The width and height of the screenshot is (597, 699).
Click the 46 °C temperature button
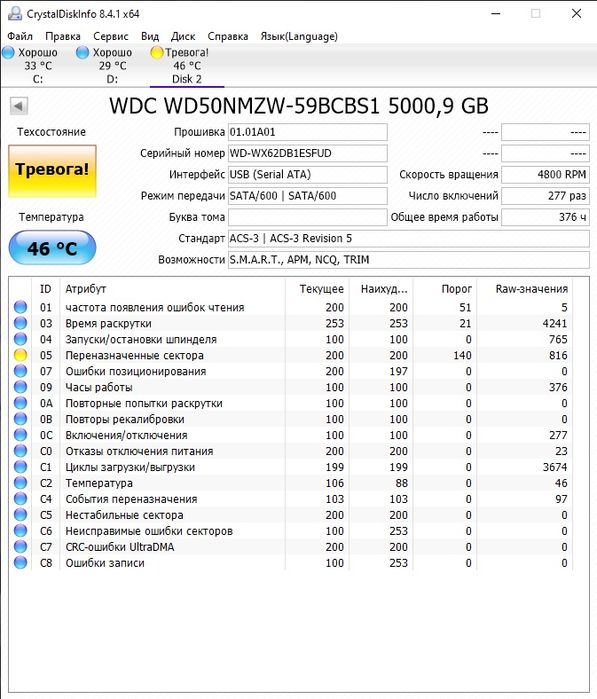pyautogui.click(x=52, y=248)
